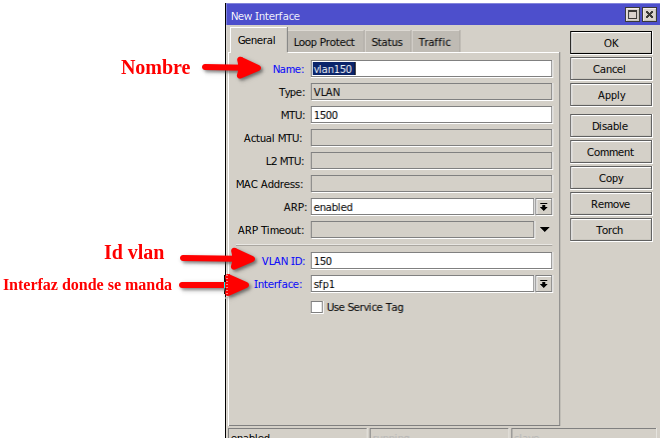Expand the ARP Timeout field arrow
The width and height of the screenshot is (660, 438).
[x=544, y=230]
